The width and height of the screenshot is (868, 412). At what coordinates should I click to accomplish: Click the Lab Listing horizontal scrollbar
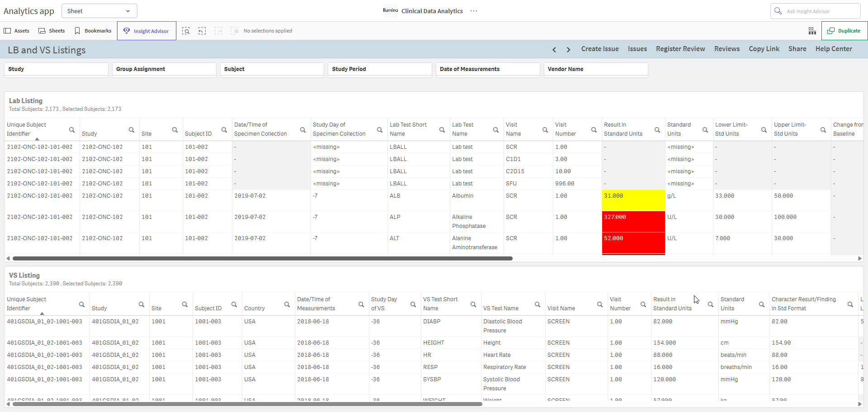263,259
